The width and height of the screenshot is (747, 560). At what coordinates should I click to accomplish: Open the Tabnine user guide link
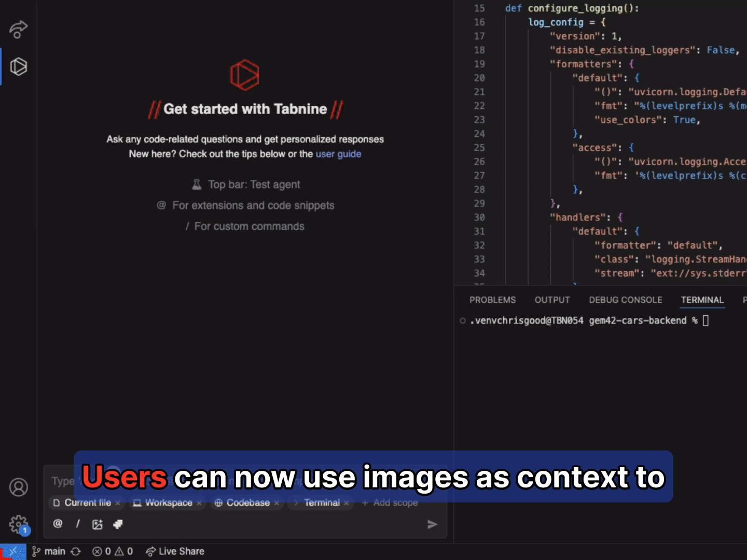338,154
